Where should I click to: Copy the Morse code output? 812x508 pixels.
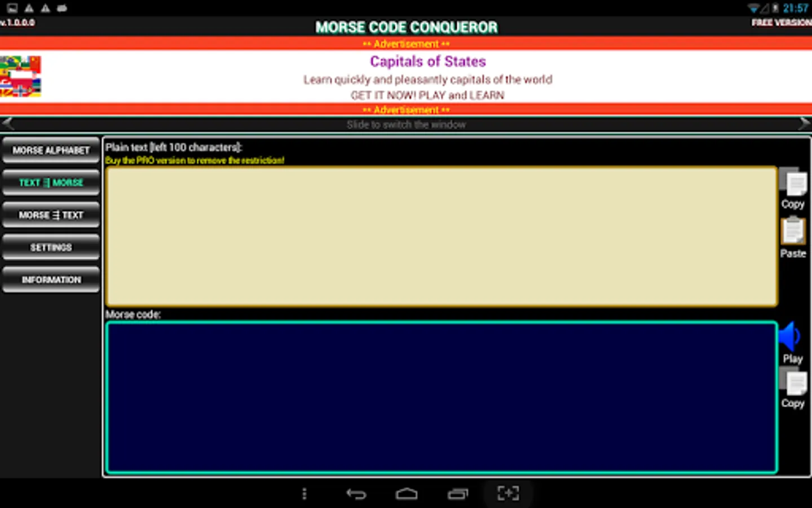click(793, 388)
